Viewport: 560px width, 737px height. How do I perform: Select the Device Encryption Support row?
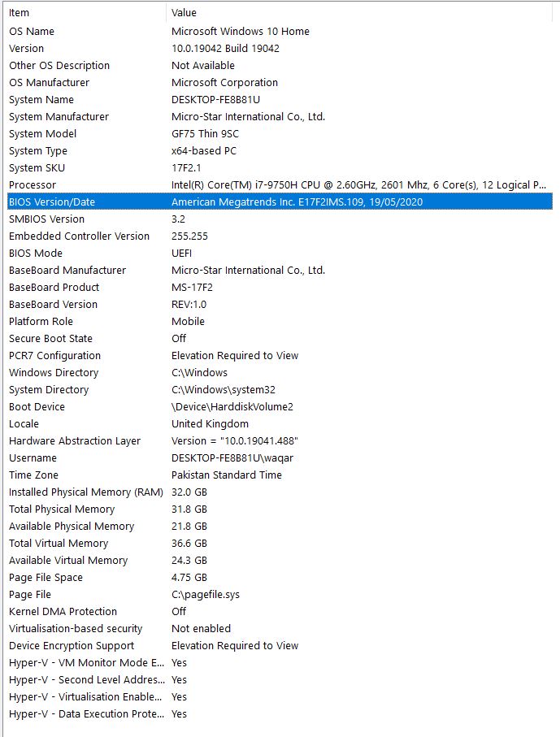click(280, 646)
